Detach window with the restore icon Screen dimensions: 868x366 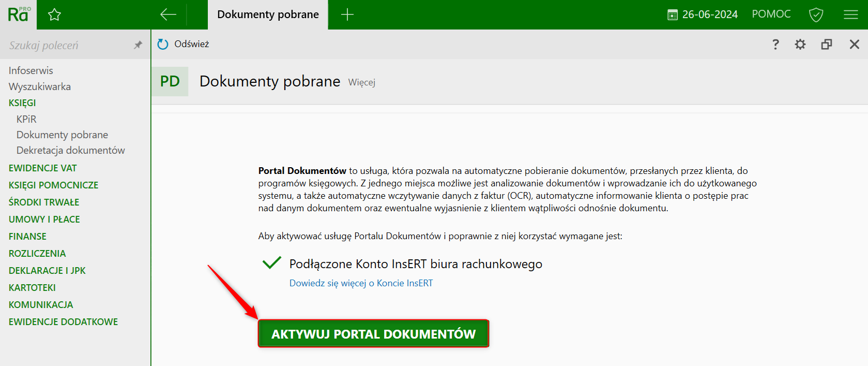point(826,45)
